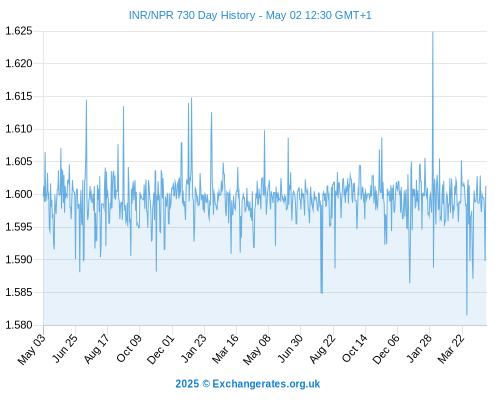Viewport: 495px width, 400px height.
Task: Select the Jun 30 x-axis label
Action: tap(290, 348)
